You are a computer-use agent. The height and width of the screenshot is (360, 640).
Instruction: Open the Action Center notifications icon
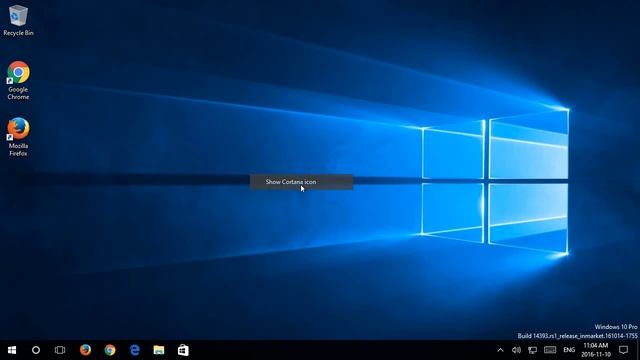click(623, 350)
